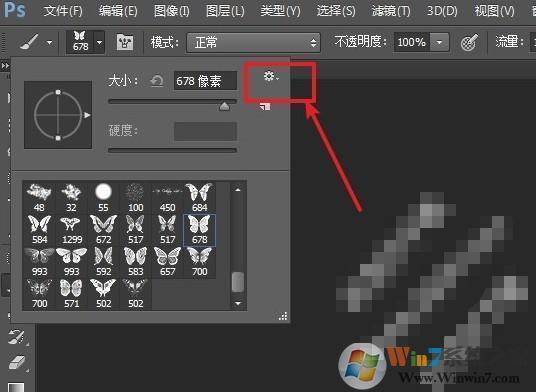Open the blending mode dropdown showing 正常

tap(253, 42)
